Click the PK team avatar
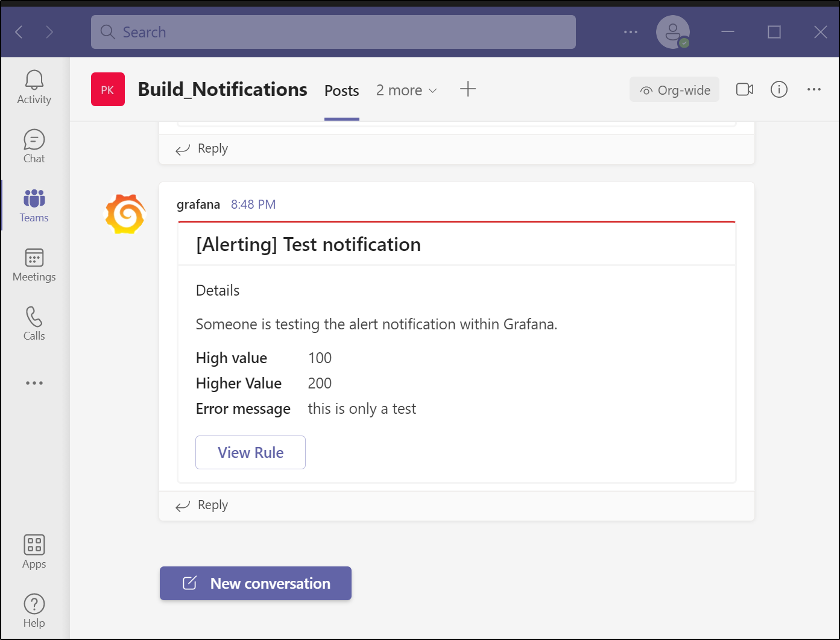This screenshot has height=640, width=840. point(108,89)
